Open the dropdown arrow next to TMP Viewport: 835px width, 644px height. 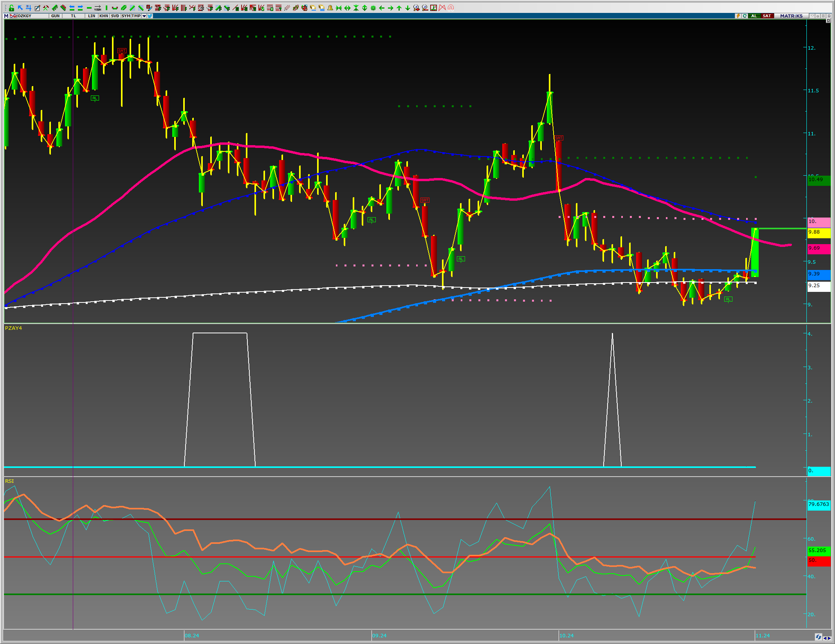[x=144, y=16]
